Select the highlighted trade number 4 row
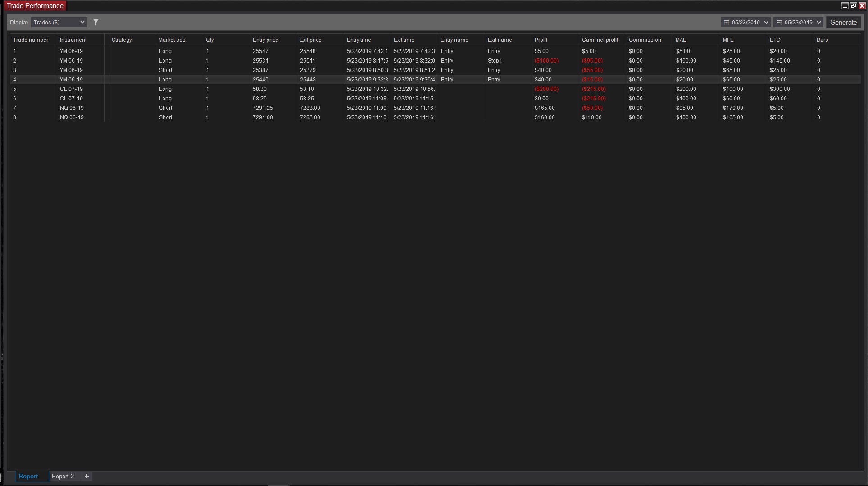Viewport: 868px width, 486px height. (x=436, y=80)
